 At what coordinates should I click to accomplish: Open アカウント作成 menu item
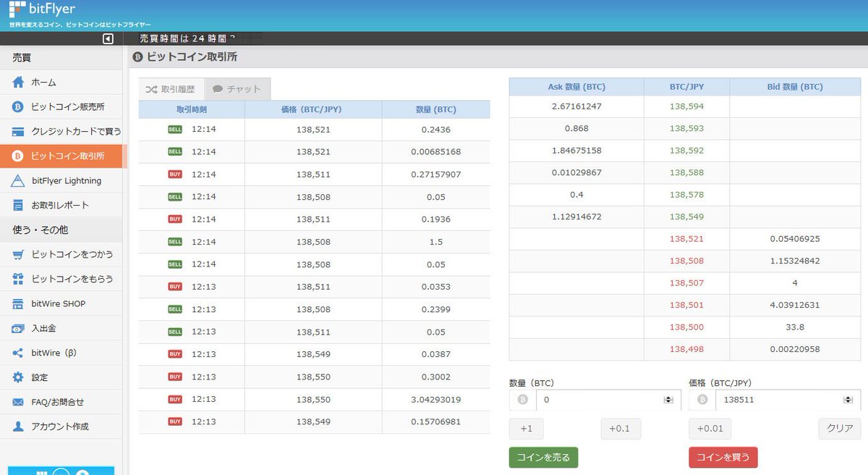[61, 426]
